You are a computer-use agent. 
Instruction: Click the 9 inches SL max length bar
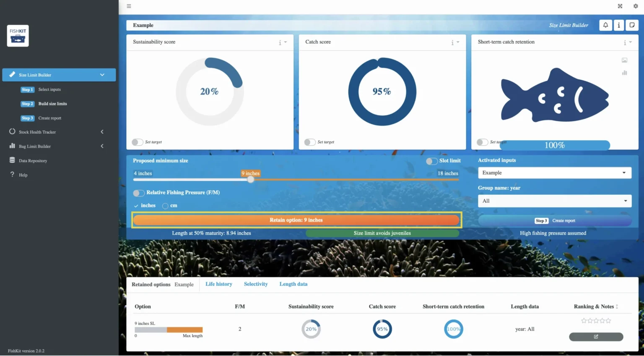click(x=169, y=330)
